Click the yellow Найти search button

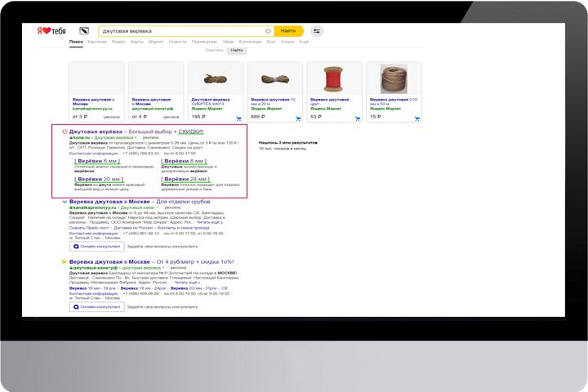(x=288, y=31)
